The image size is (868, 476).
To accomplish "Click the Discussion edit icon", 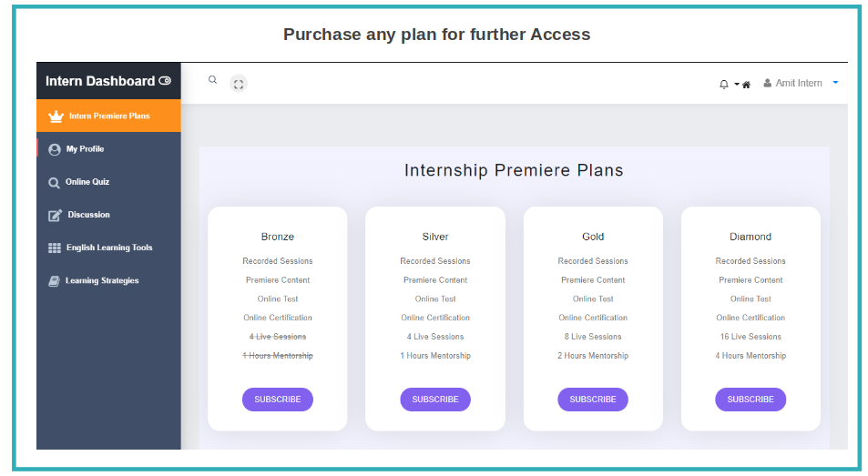I will [55, 215].
